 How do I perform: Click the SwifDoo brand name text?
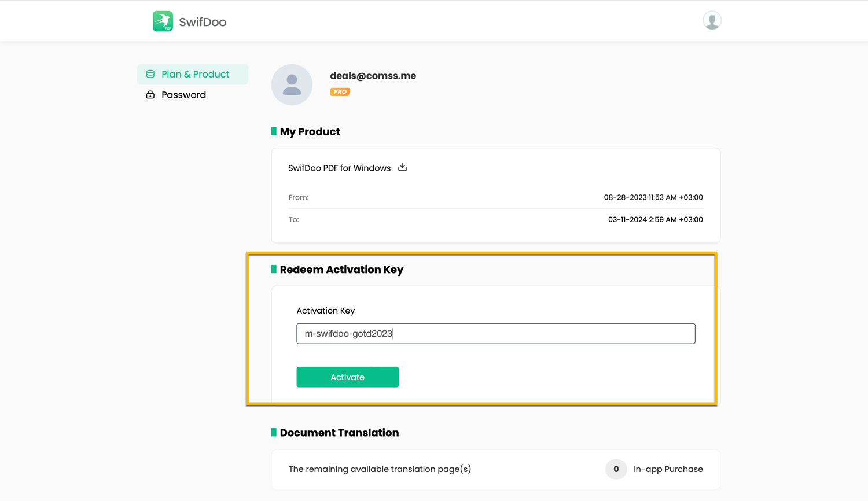click(203, 22)
